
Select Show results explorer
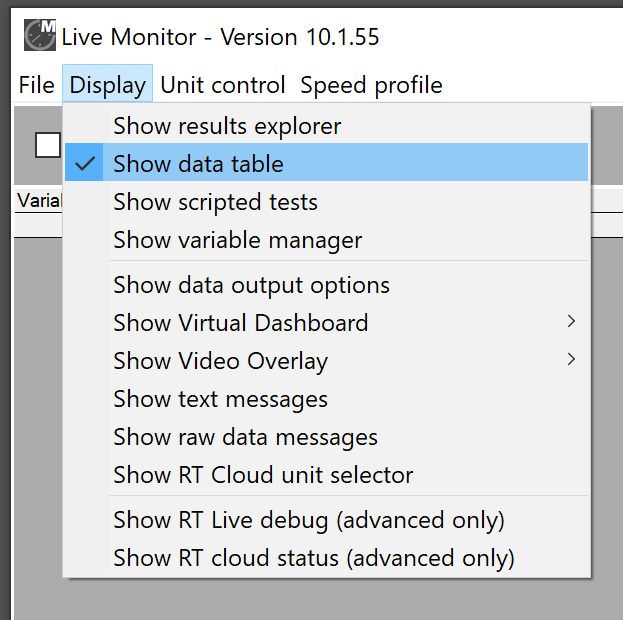[x=227, y=126]
